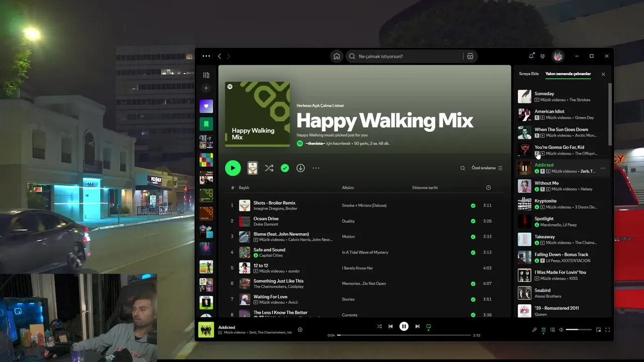Open more options for Happy Walking Mix
The image size is (644, 362).
point(316,168)
